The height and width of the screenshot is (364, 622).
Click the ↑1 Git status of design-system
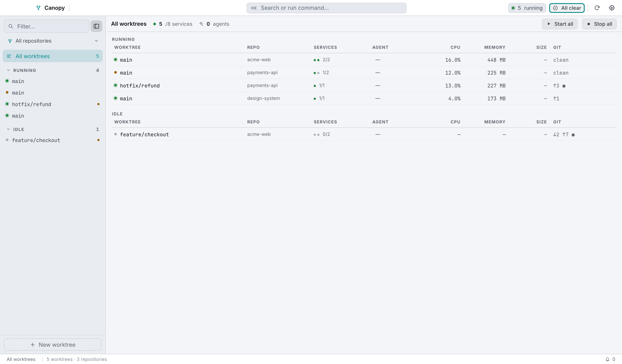click(x=556, y=98)
